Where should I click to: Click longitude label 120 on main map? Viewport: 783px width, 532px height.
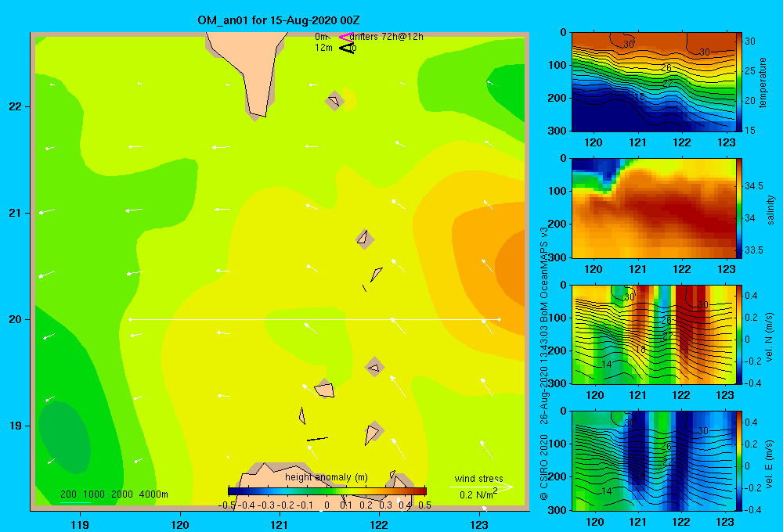pos(180,524)
